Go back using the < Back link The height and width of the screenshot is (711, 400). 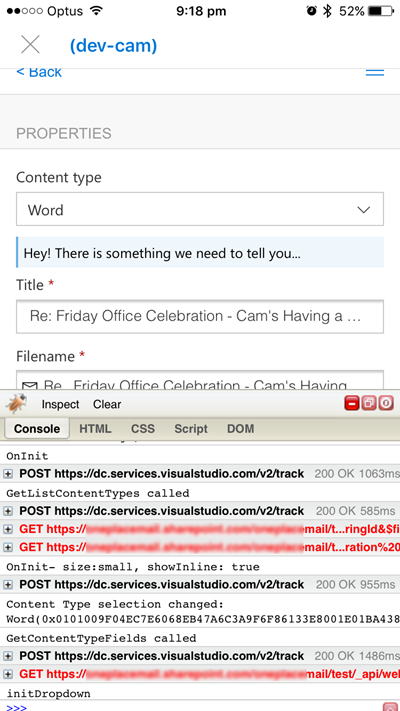(39, 72)
